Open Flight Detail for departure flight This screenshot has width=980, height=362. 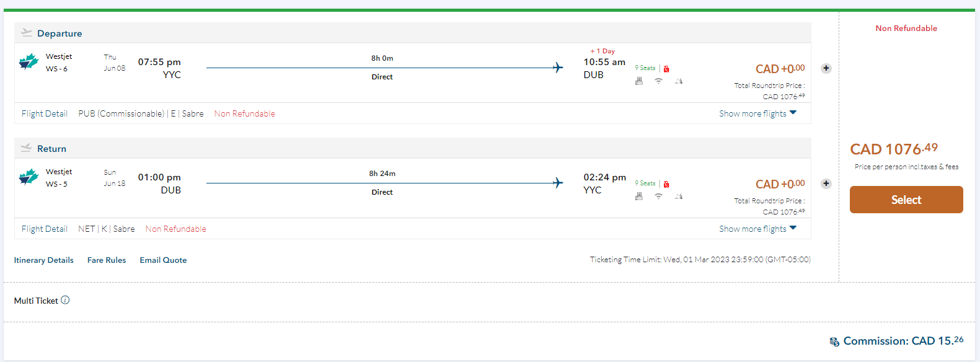[45, 113]
